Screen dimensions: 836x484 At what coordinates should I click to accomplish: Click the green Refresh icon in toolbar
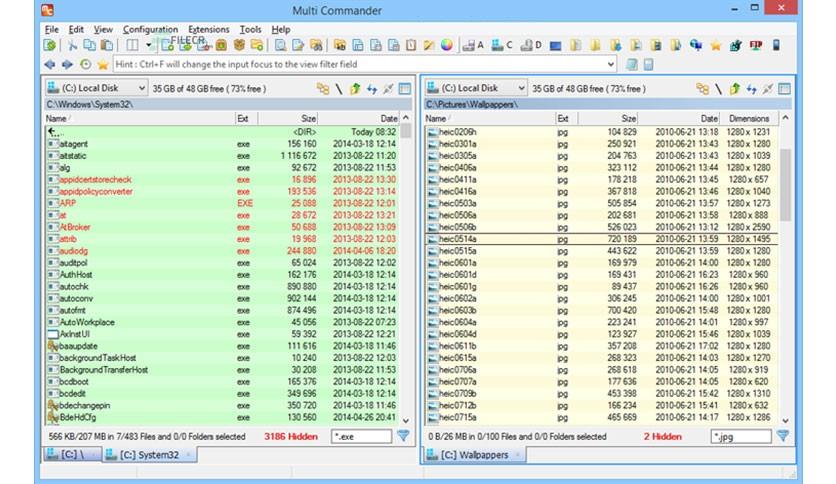point(50,45)
